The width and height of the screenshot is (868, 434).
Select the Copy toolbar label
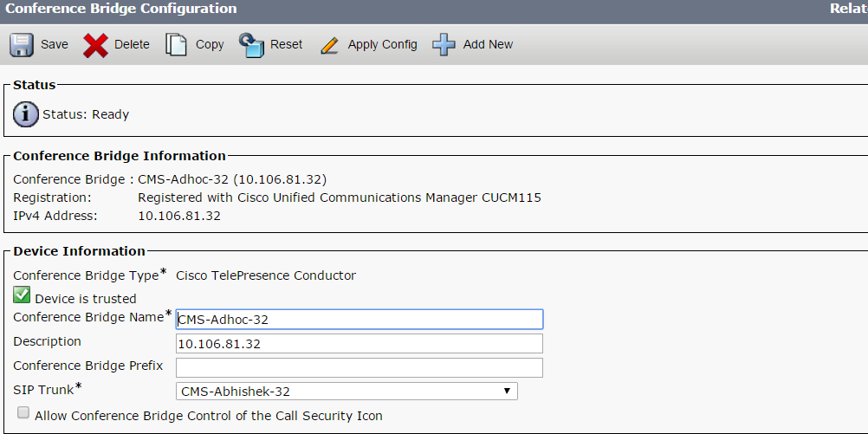coord(210,45)
